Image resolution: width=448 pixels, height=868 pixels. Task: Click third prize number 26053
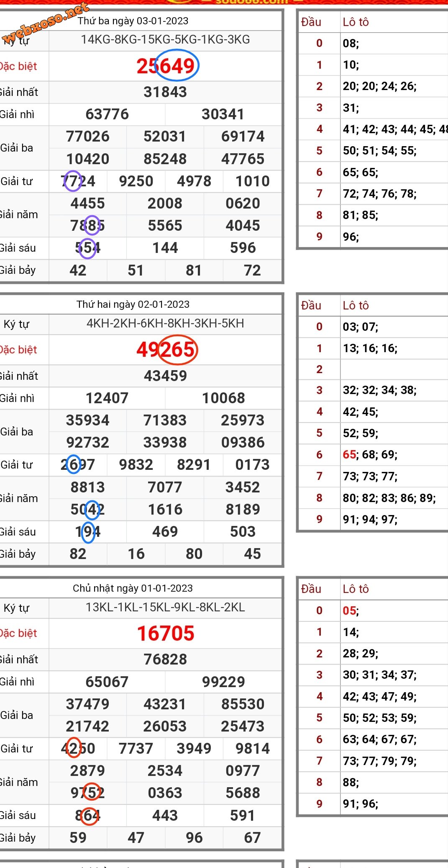[x=165, y=726]
